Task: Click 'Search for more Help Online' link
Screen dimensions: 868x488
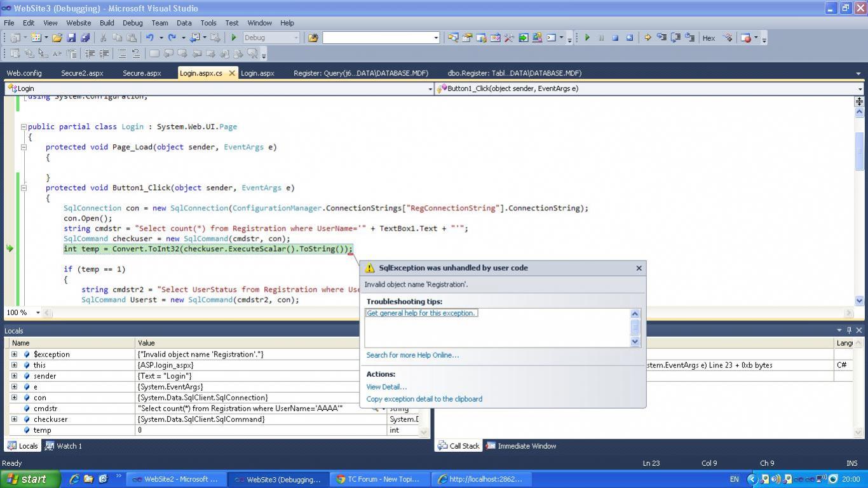Action: pyautogui.click(x=412, y=355)
